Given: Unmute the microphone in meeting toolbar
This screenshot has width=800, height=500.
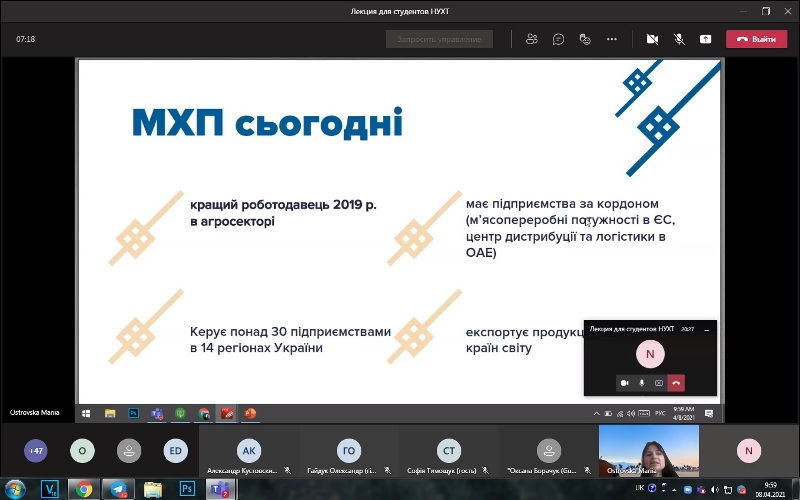Looking at the screenshot, I should 679,39.
